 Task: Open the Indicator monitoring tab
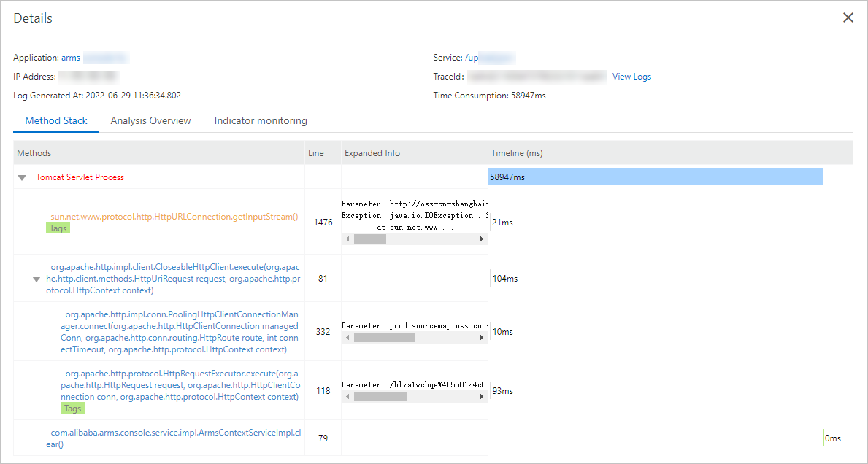point(261,120)
